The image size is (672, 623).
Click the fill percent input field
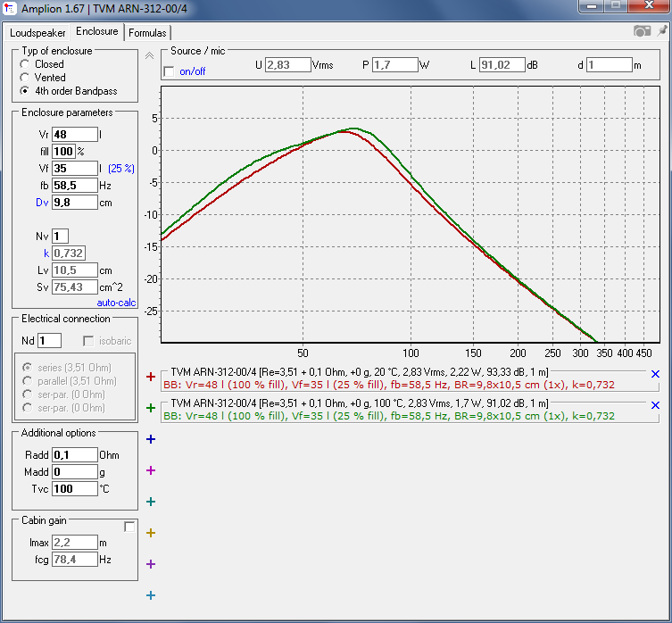click(64, 152)
